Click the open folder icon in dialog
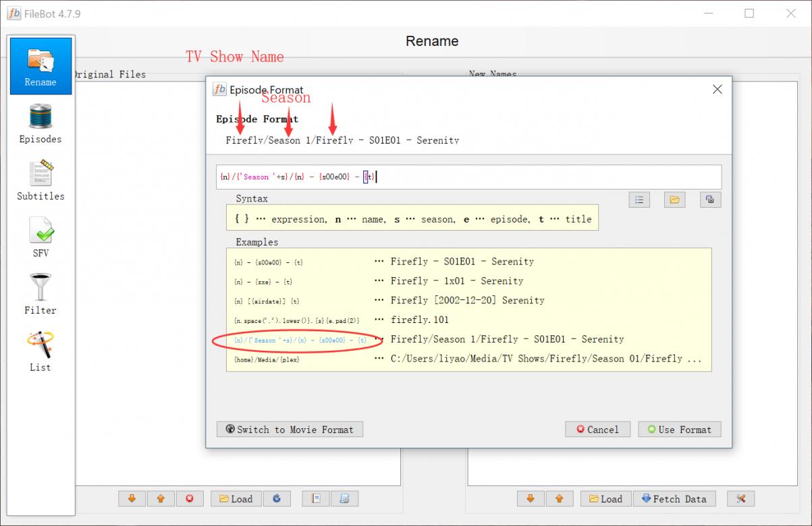 pos(674,200)
